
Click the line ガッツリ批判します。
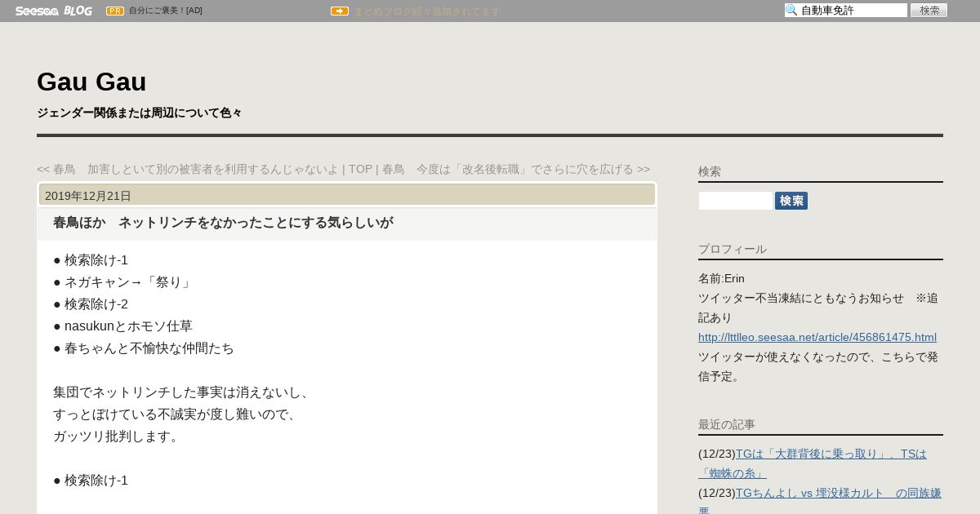coord(116,436)
